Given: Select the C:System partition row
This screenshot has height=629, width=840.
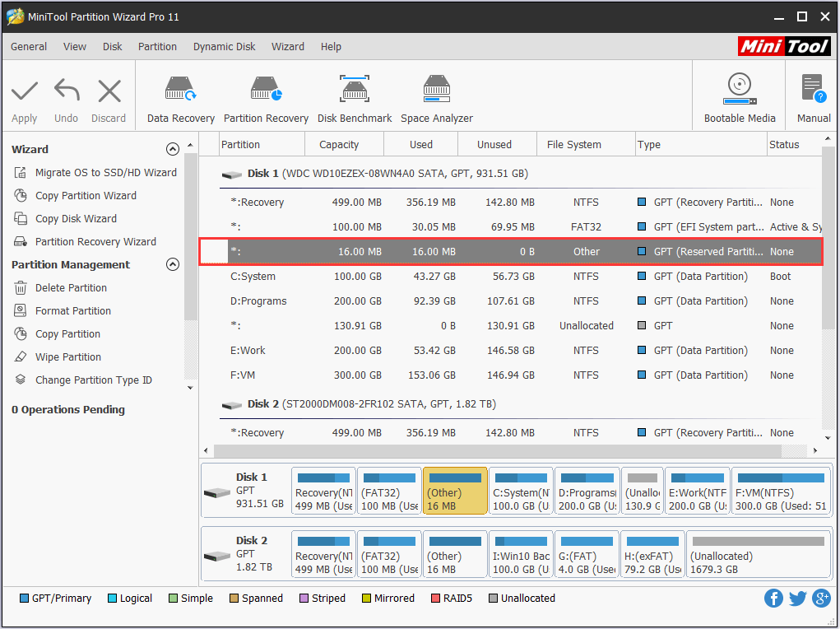Looking at the screenshot, I should (511, 276).
